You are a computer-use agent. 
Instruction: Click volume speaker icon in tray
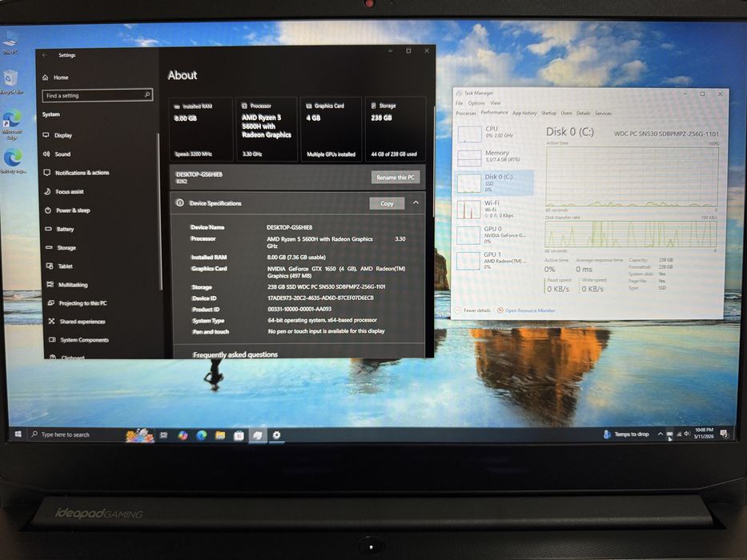pos(686,434)
